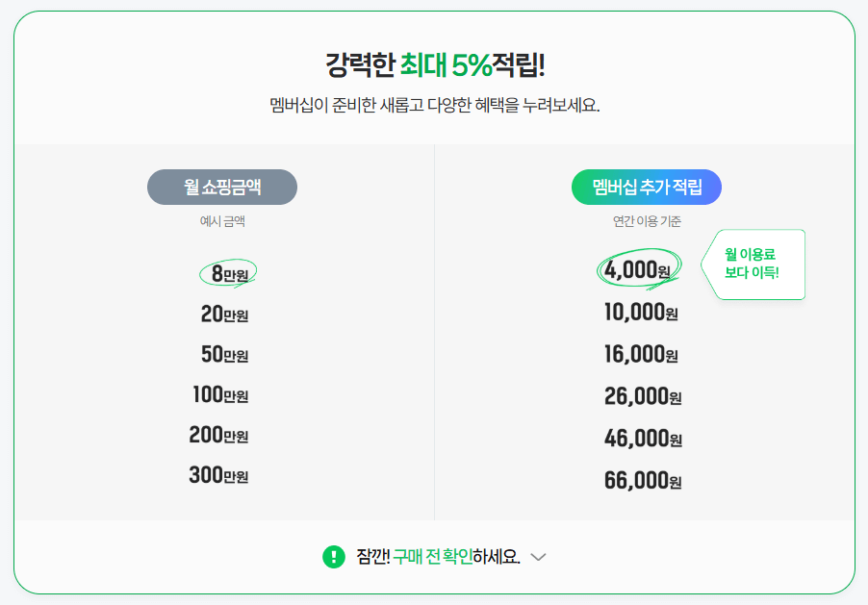
Task: Select the '월 쇼핑금액' pill button
Action: tap(222, 188)
